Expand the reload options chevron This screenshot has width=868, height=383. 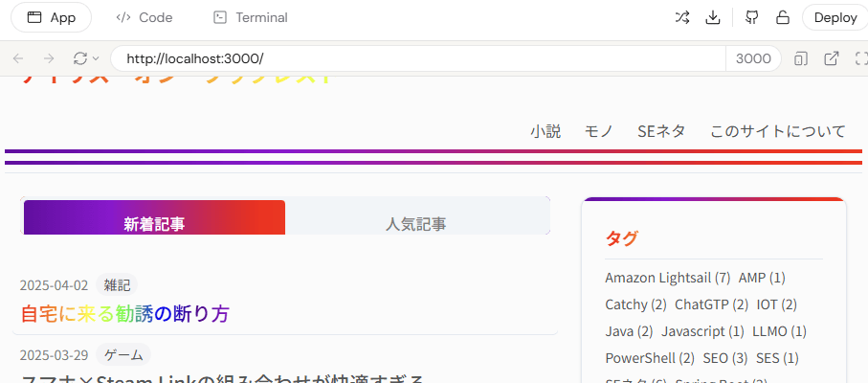click(x=96, y=58)
